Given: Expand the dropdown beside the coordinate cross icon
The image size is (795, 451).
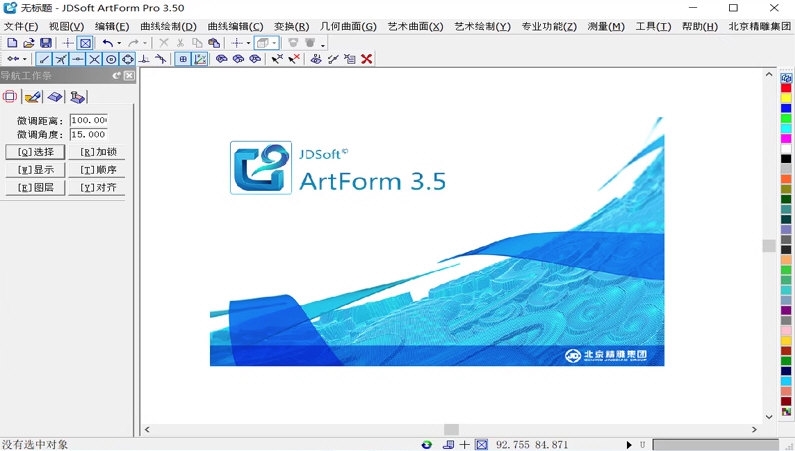Looking at the screenshot, I should point(248,43).
